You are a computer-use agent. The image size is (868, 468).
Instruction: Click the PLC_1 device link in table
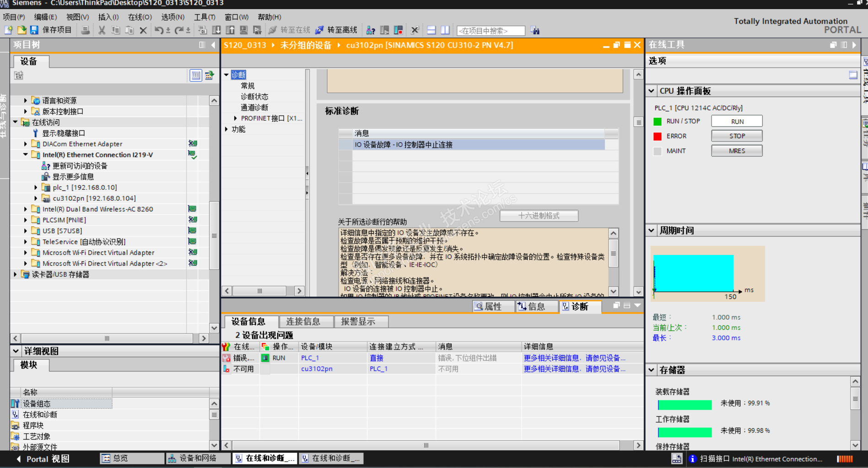pyautogui.click(x=310, y=358)
